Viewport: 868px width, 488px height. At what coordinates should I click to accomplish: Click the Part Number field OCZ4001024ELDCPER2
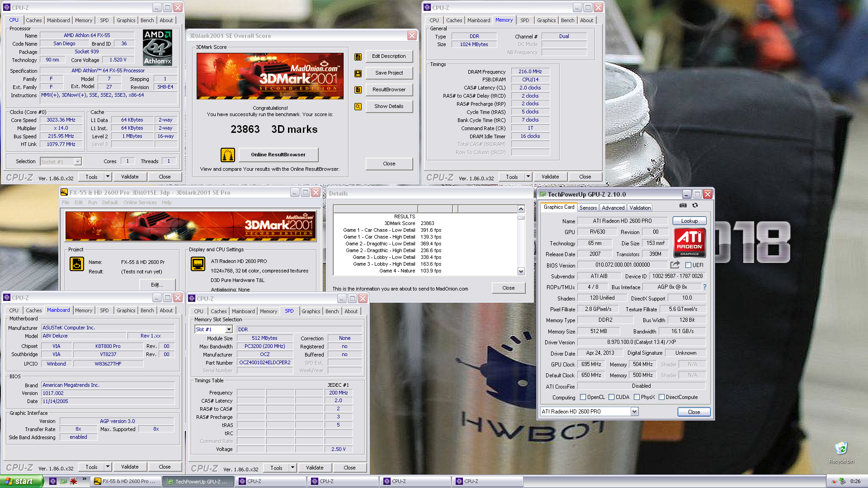point(265,362)
